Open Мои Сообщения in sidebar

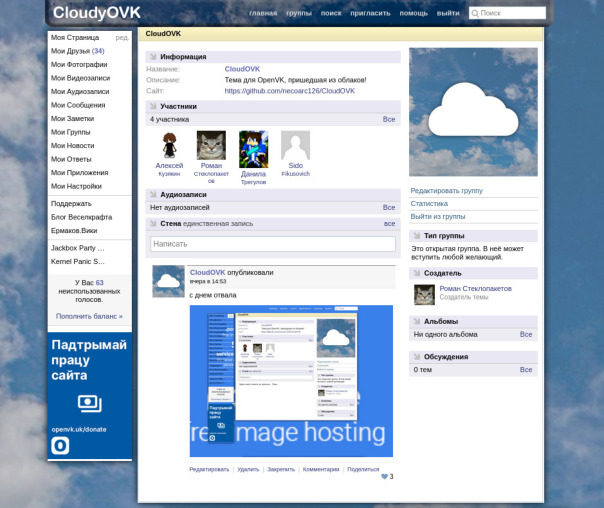point(78,105)
